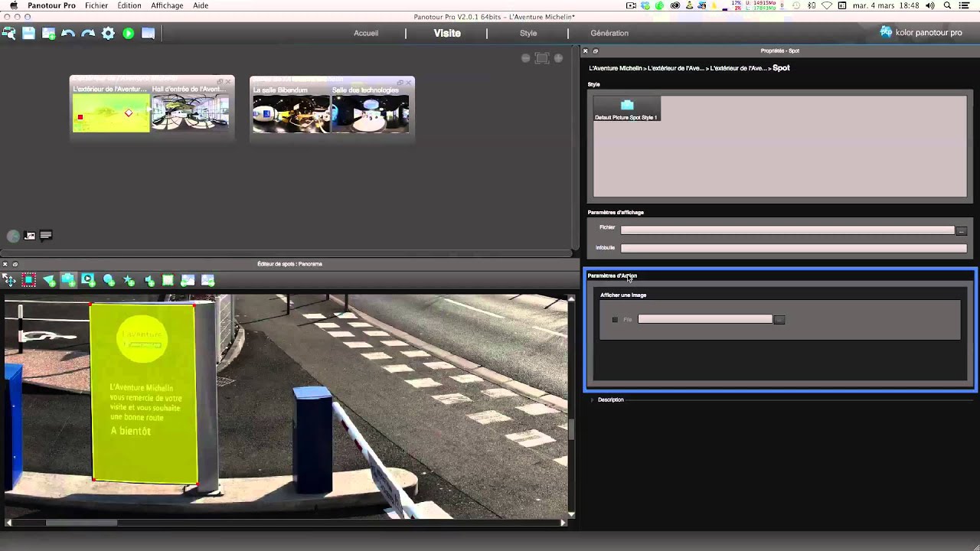Open the Panotour Pro application menu

tap(51, 5)
